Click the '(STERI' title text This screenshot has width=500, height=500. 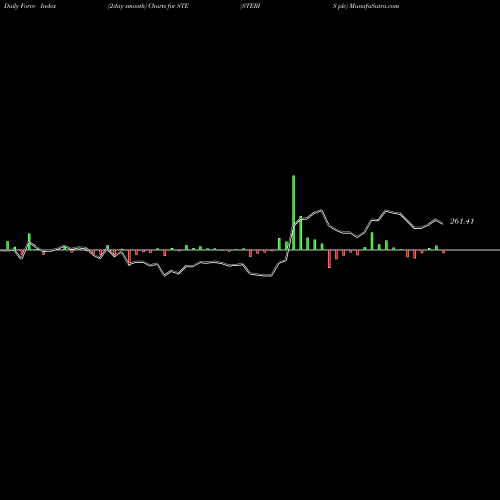[x=250, y=6]
